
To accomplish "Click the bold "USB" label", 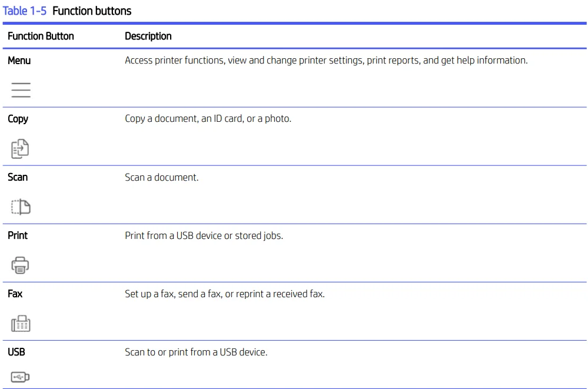I will (16, 351).
